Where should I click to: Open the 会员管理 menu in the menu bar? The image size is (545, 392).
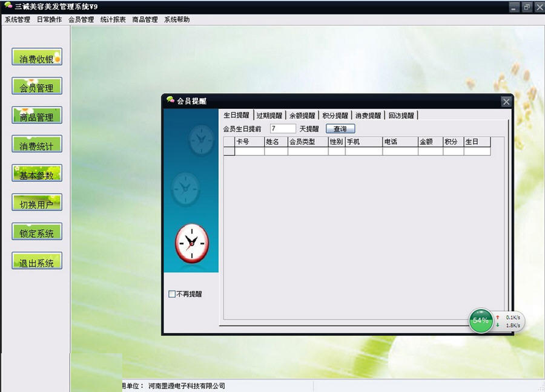[x=81, y=20]
